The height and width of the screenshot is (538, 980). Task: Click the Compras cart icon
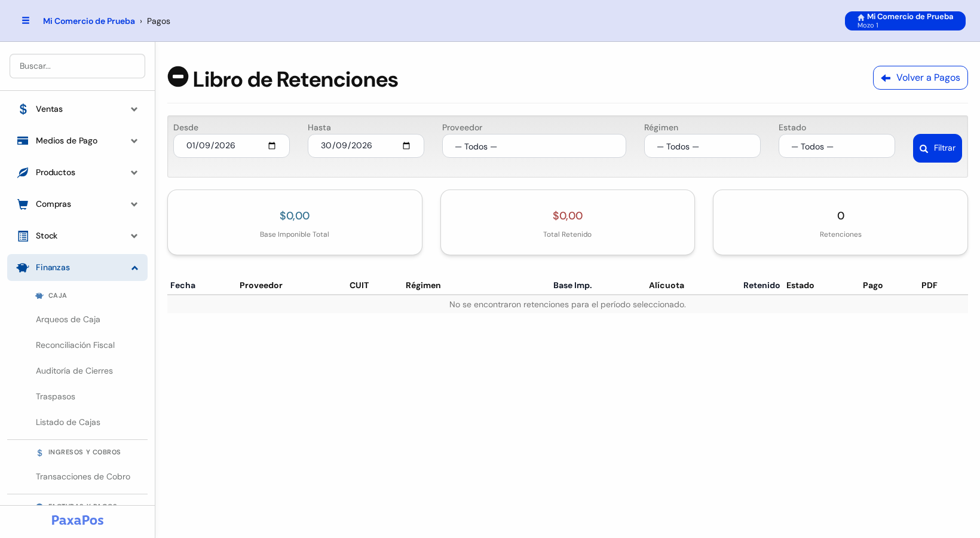[23, 204]
